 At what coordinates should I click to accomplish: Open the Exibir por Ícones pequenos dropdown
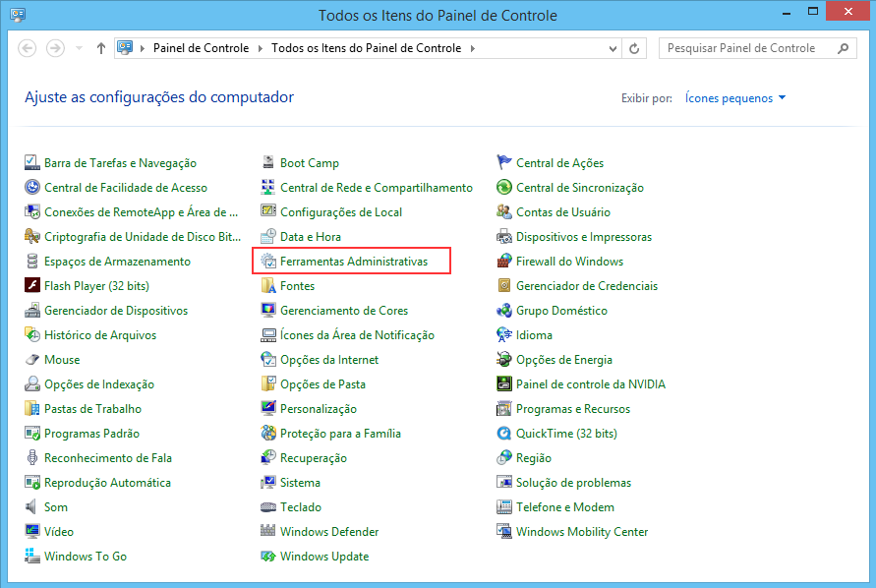coord(735,97)
